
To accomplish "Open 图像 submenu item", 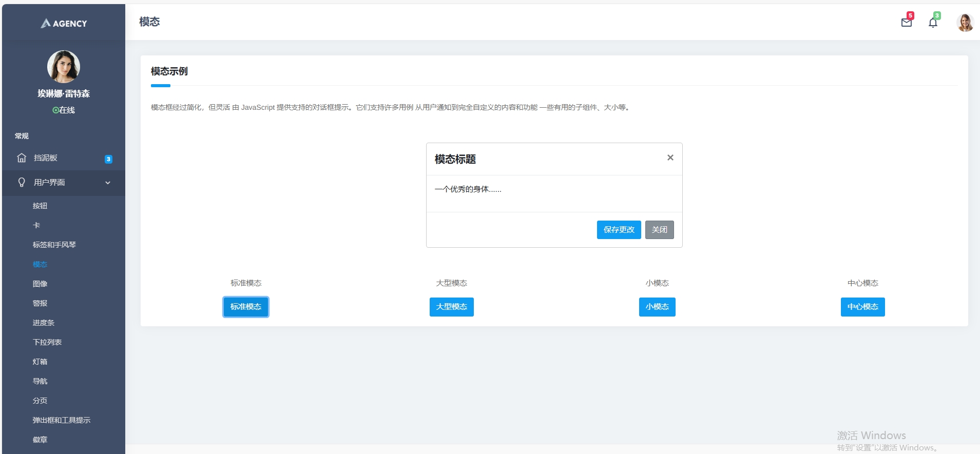I will point(40,284).
